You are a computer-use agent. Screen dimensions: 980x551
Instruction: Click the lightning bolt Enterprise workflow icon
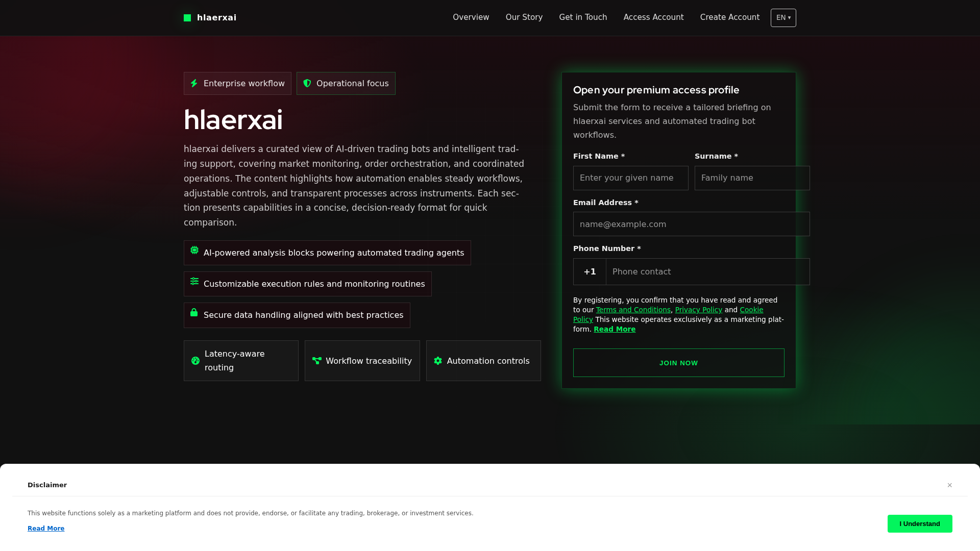tap(194, 83)
